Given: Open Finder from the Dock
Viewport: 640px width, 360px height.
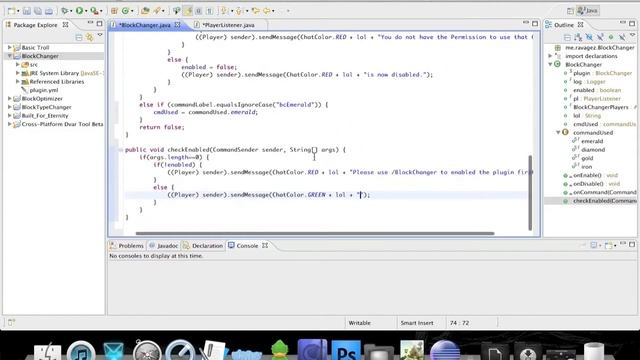Looking at the screenshot, I should [48, 352].
